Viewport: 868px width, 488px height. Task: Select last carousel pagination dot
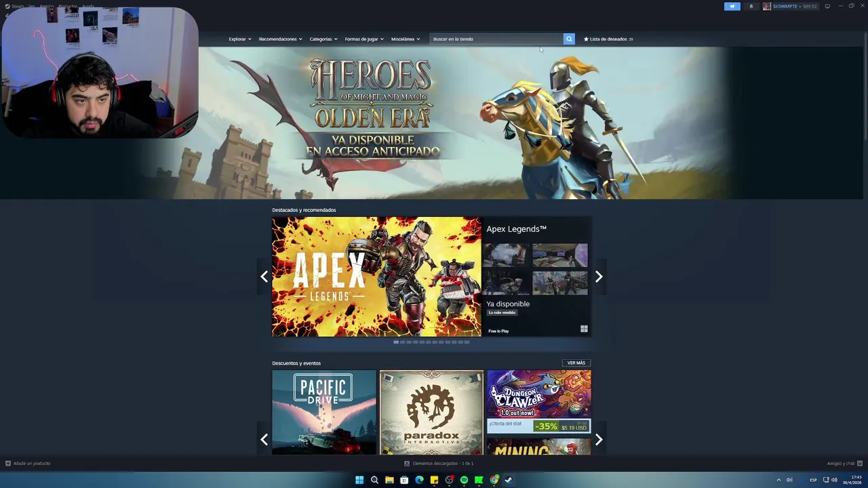(x=467, y=342)
